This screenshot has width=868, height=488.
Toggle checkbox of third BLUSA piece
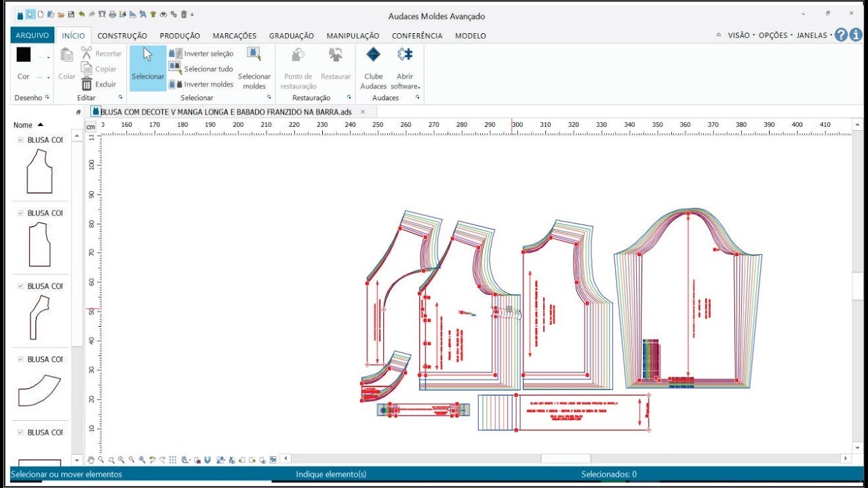pos(20,286)
